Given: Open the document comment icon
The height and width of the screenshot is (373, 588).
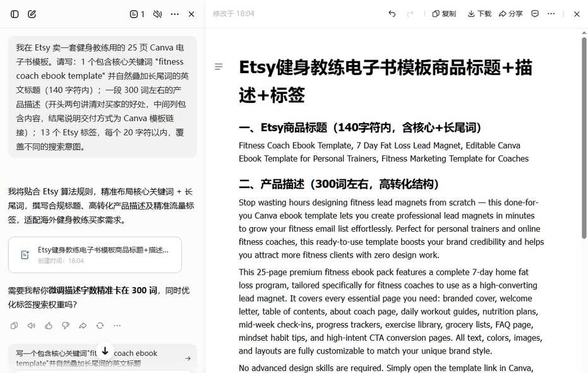Looking at the screenshot, I should (x=535, y=14).
